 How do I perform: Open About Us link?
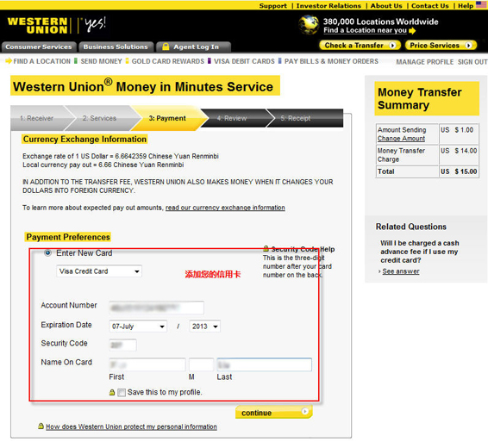(x=386, y=5)
